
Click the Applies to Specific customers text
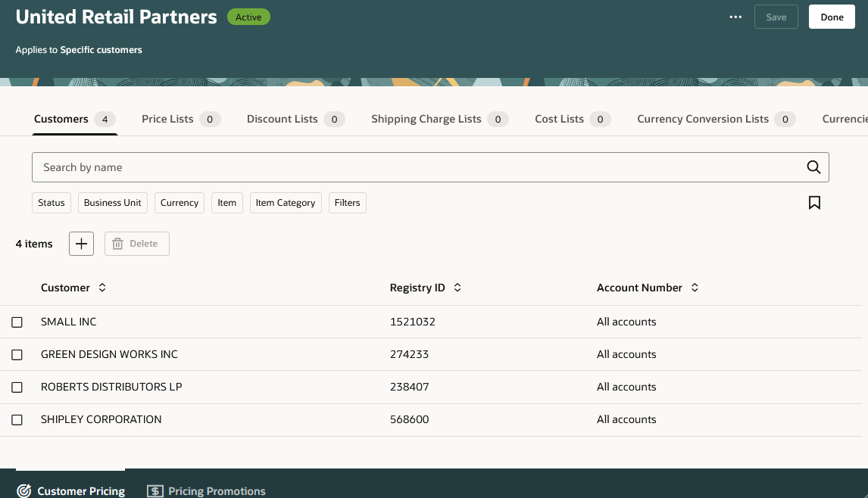tap(79, 50)
